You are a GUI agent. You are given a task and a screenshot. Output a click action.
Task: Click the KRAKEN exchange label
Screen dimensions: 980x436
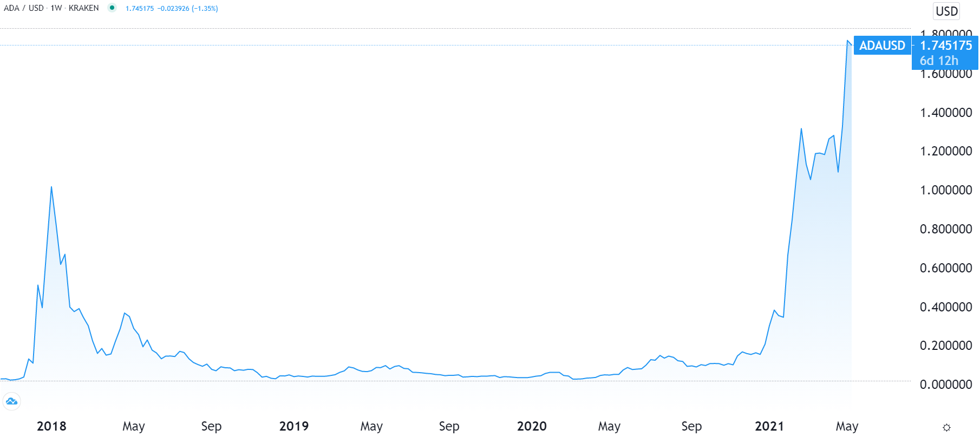coord(84,8)
